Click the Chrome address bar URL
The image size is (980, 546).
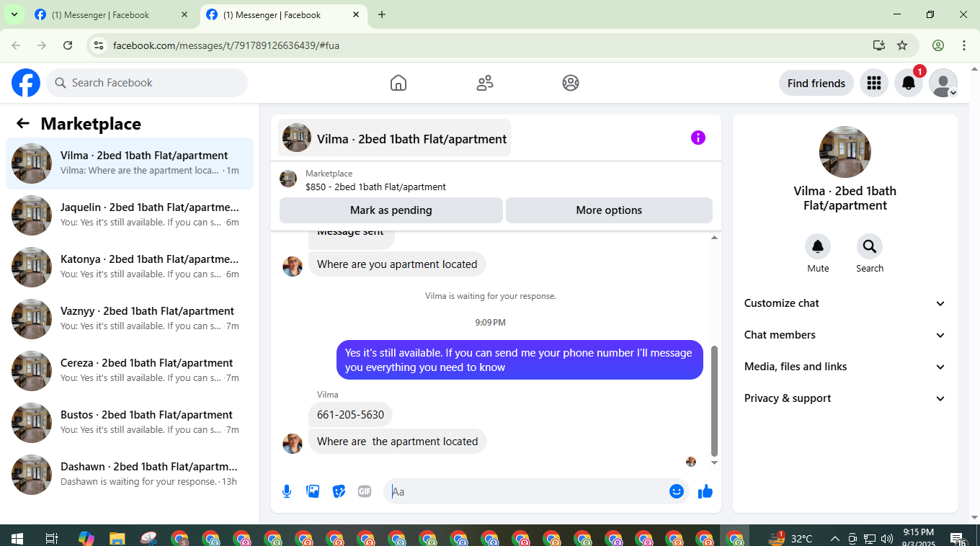pos(226,45)
